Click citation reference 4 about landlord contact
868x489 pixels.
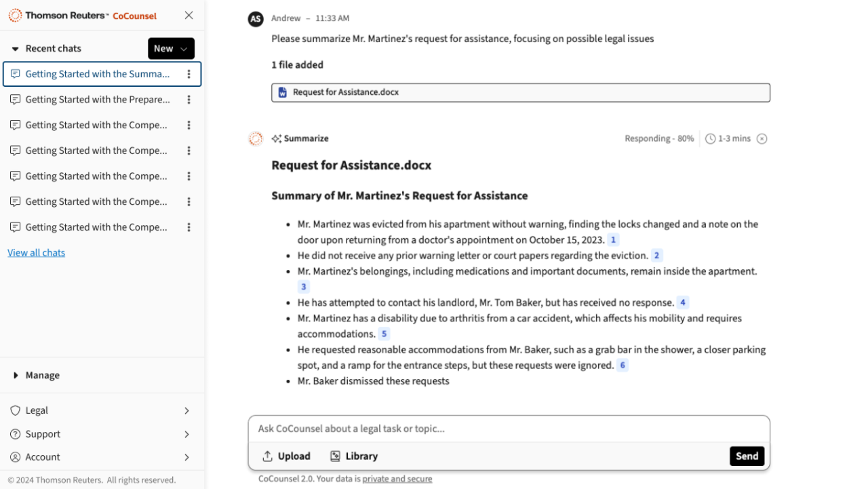pos(683,303)
